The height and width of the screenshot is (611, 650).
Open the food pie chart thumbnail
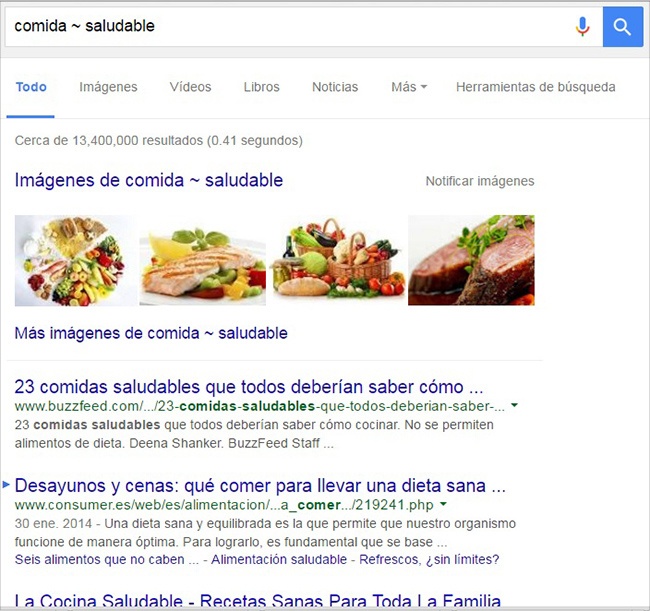click(x=75, y=261)
